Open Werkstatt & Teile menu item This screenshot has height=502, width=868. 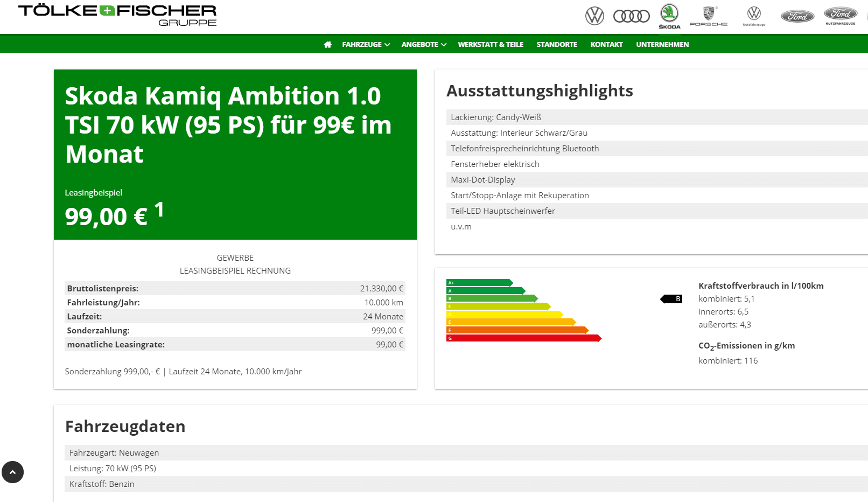coord(491,45)
